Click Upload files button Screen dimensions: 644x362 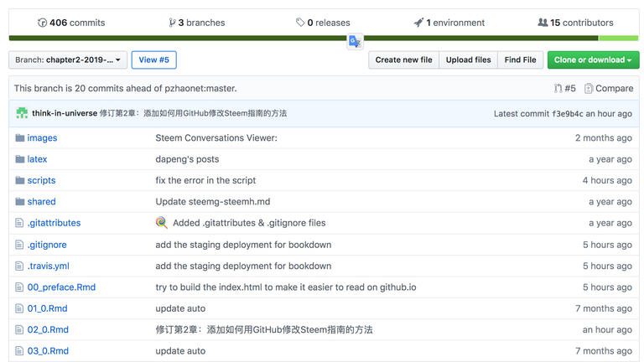pos(468,60)
